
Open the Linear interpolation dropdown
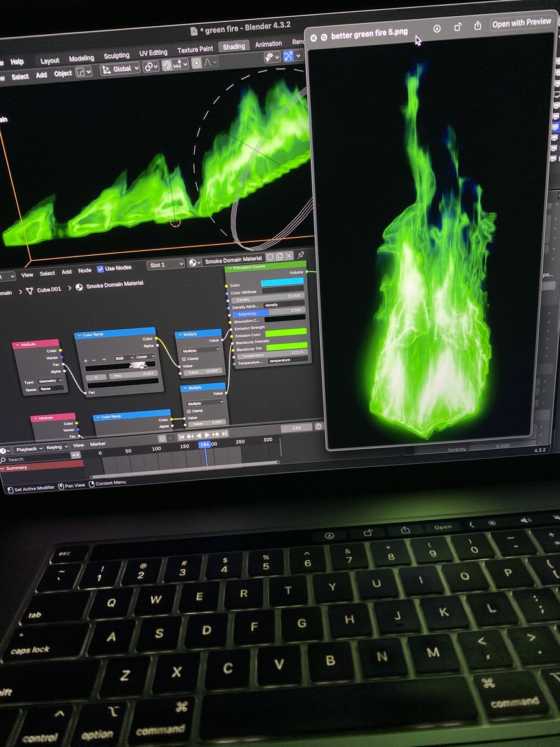pyautogui.click(x=144, y=357)
